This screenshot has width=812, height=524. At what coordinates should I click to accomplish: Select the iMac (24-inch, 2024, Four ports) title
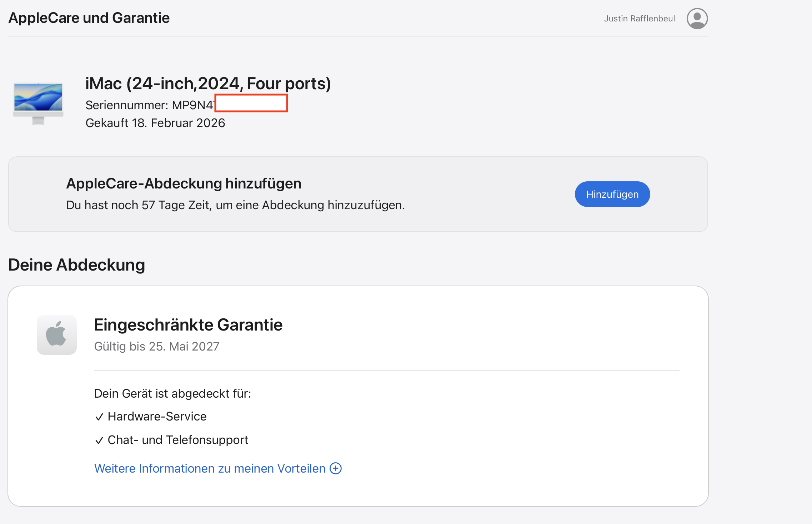pyautogui.click(x=208, y=84)
